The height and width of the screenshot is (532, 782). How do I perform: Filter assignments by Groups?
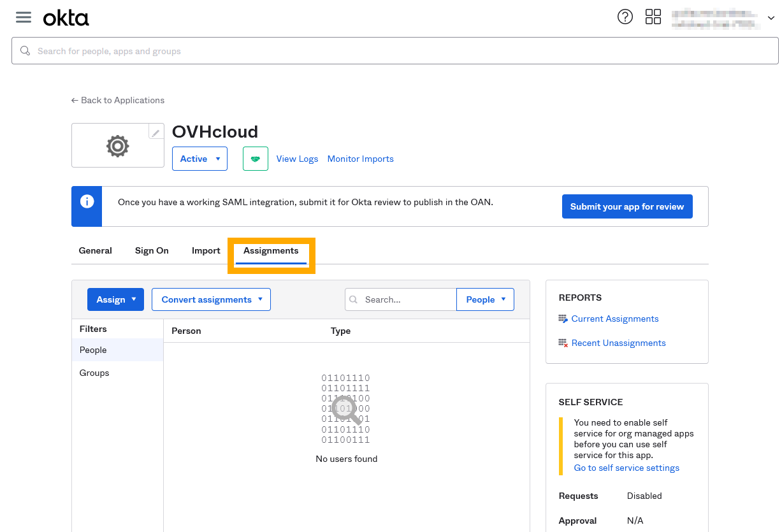point(118,373)
